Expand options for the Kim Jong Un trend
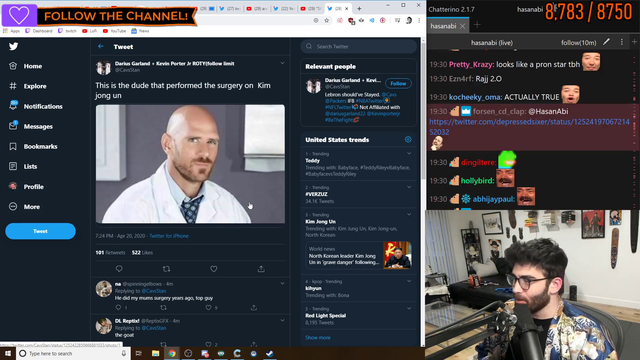This screenshot has height=360, width=640. (409, 214)
